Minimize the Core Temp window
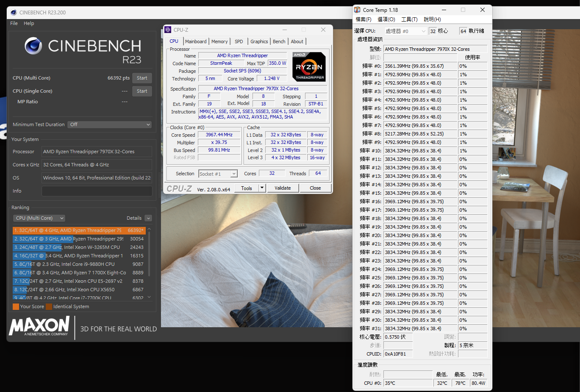 click(444, 10)
